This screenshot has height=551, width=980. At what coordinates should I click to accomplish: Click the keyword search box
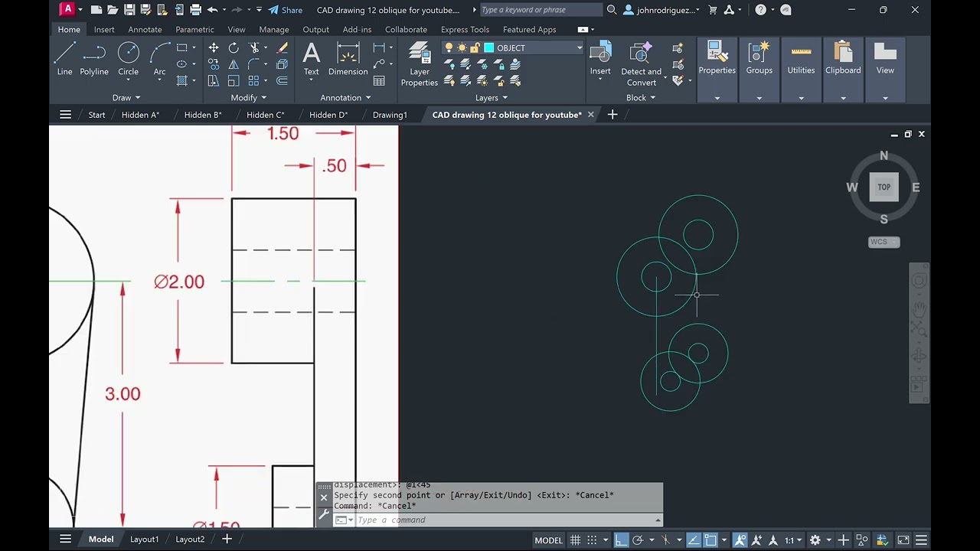(541, 10)
